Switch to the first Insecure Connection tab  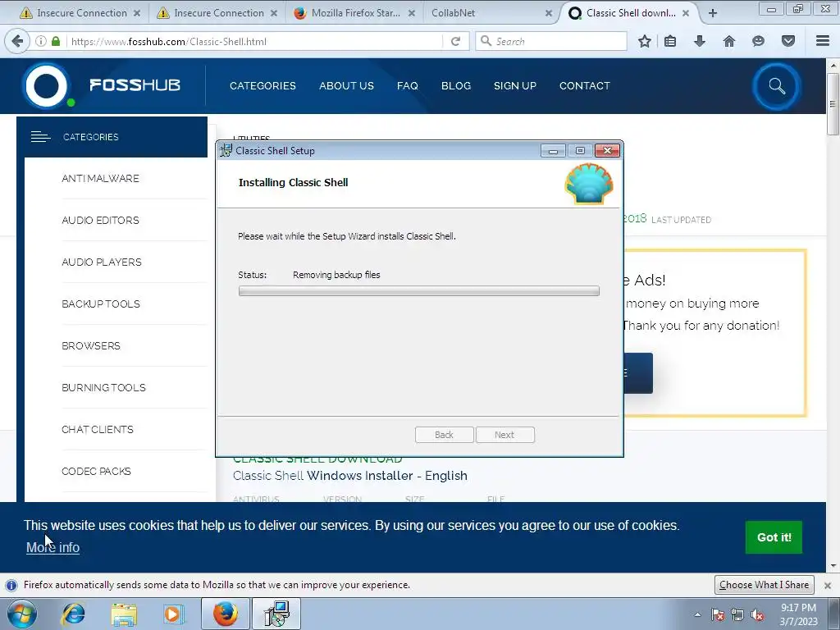point(80,13)
